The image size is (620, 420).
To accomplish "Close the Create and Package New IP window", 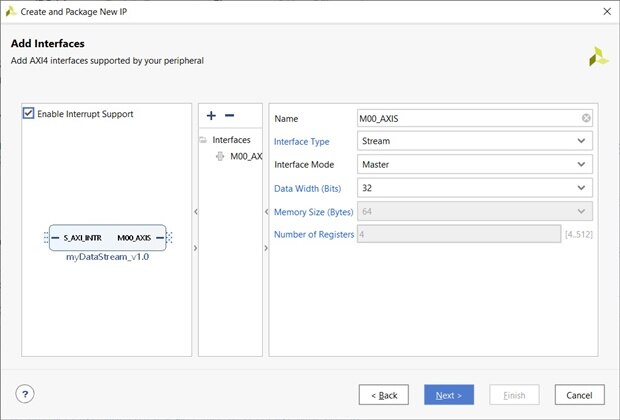I will (x=606, y=11).
